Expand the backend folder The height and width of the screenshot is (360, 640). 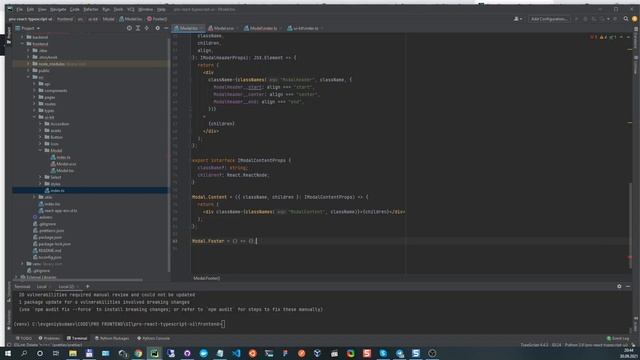click(x=22, y=37)
